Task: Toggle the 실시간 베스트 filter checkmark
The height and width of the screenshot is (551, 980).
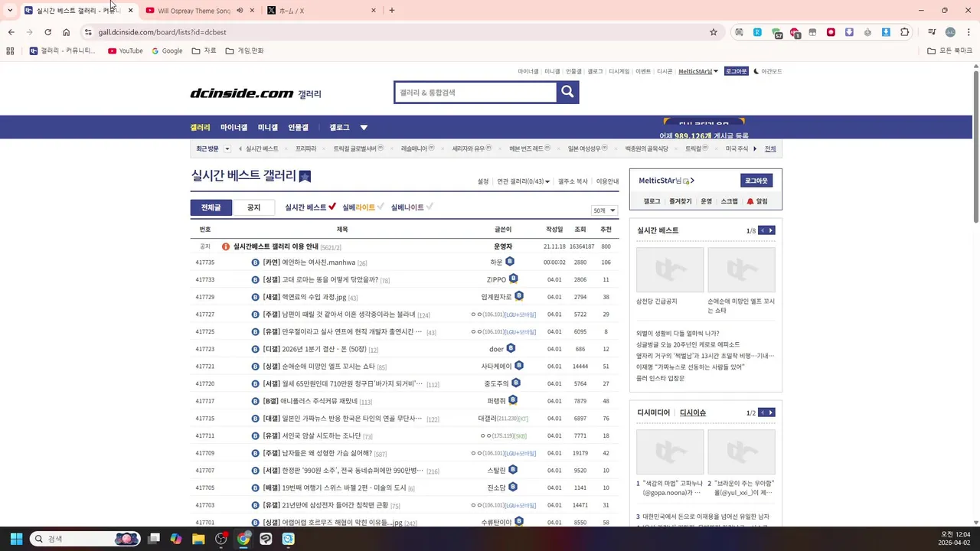Action: 332,207
